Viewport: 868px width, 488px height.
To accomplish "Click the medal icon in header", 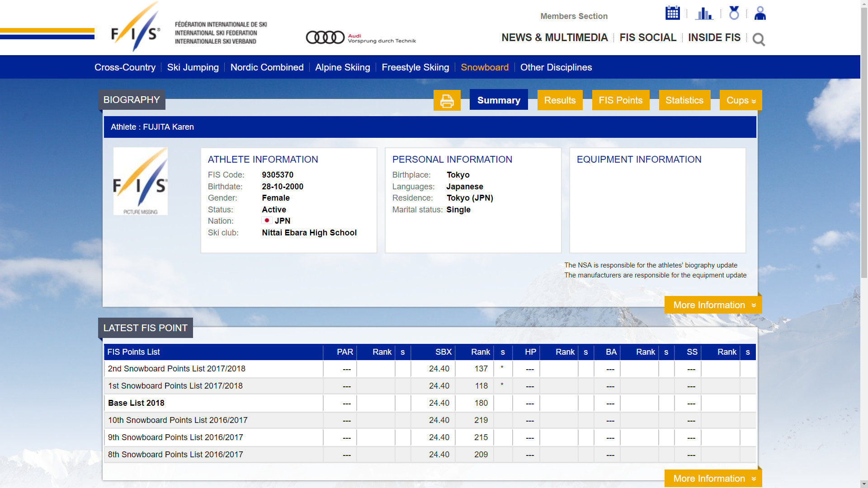I will [734, 13].
